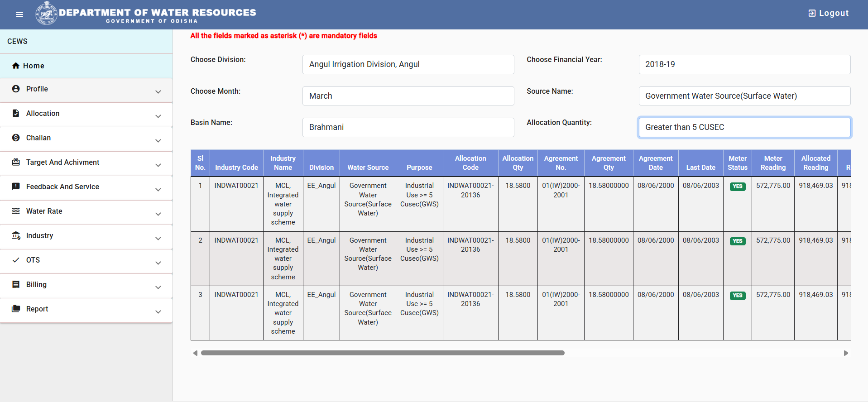Expand the Billing menu chevron
The height and width of the screenshot is (402, 868).
pyautogui.click(x=158, y=287)
